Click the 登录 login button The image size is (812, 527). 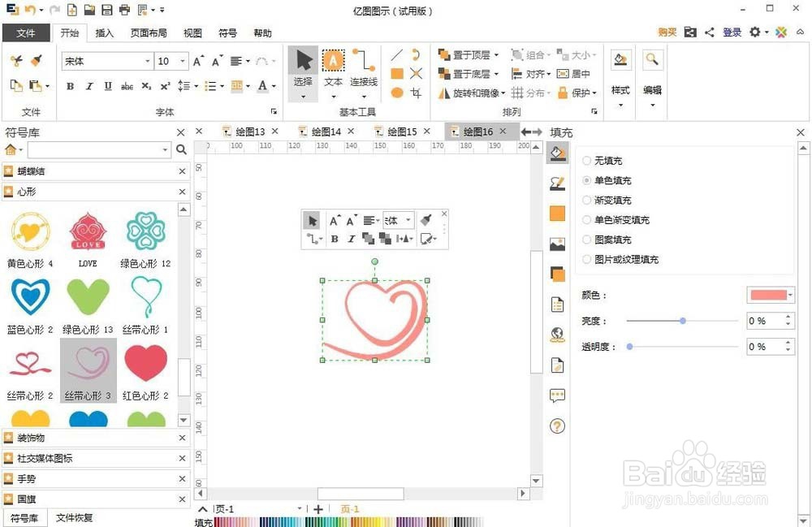point(732,32)
